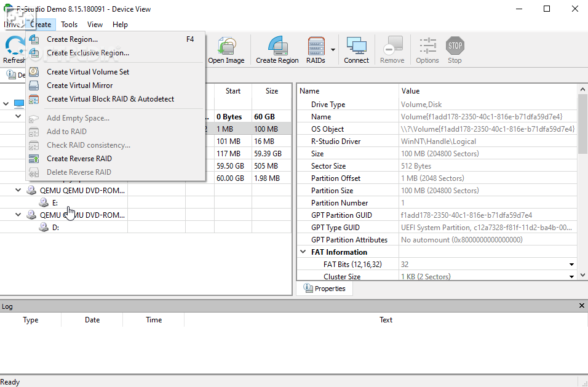The height and width of the screenshot is (387, 588).
Task: Click the Size column header
Action: 271,91
